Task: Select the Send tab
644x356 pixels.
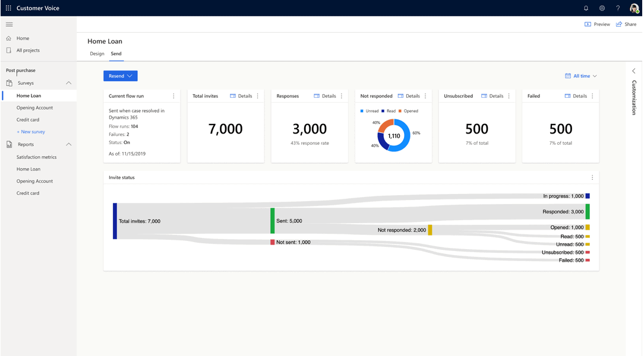Action: point(116,53)
